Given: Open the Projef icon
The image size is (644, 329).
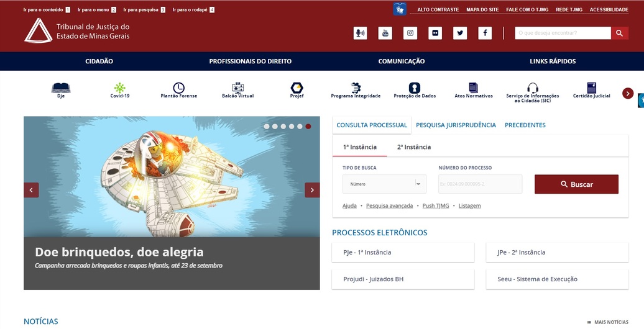Looking at the screenshot, I should coord(297,88).
